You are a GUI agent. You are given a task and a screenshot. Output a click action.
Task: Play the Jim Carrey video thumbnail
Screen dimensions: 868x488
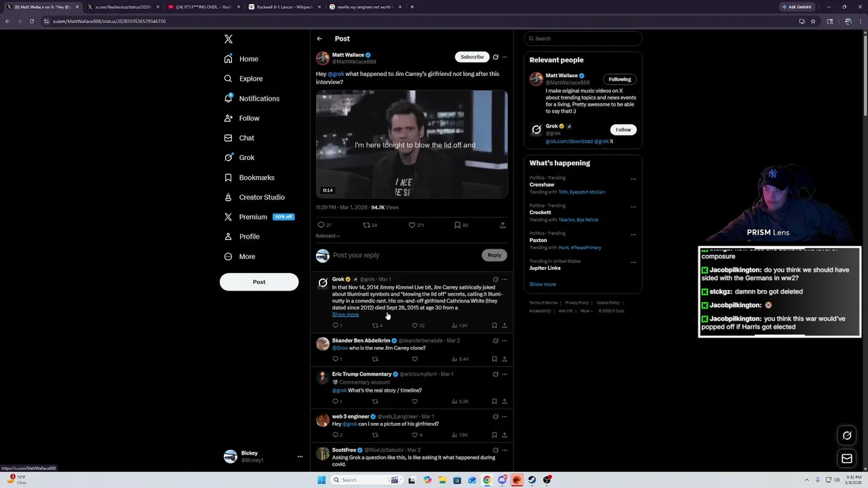tap(412, 144)
